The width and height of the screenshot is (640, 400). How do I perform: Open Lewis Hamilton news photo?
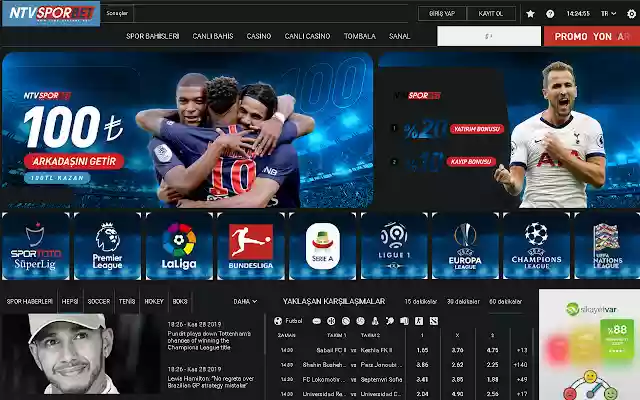tap(80, 354)
